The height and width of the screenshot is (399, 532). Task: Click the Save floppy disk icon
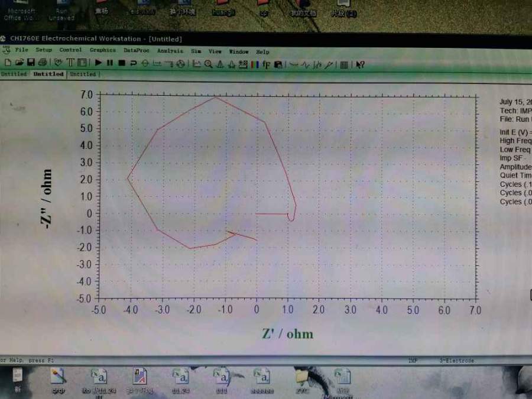[x=31, y=63]
